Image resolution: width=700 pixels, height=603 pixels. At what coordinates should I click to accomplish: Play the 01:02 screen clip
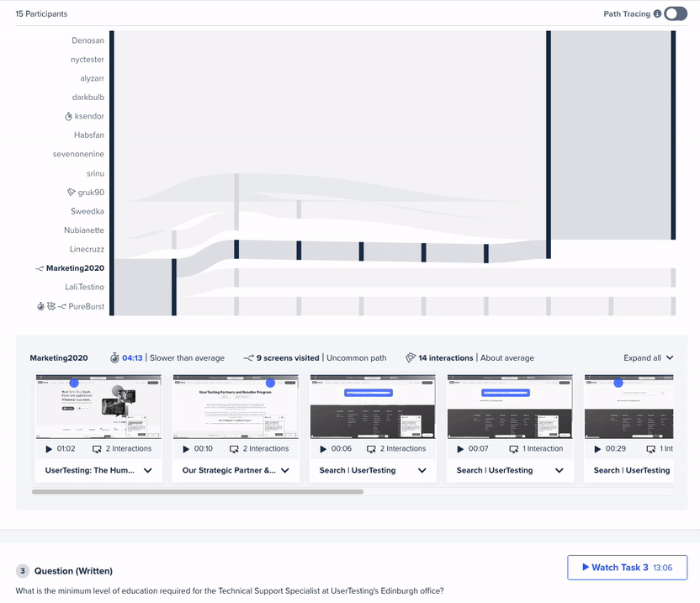point(50,449)
